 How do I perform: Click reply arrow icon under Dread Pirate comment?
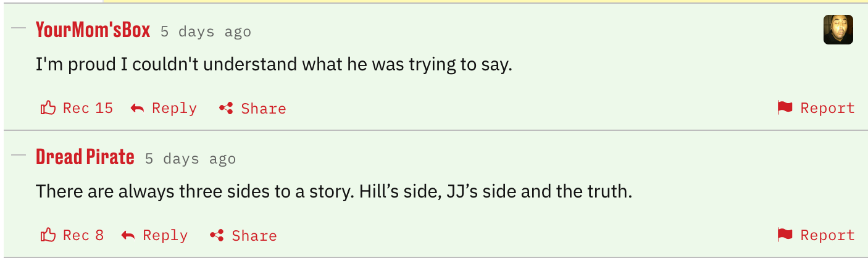128,236
